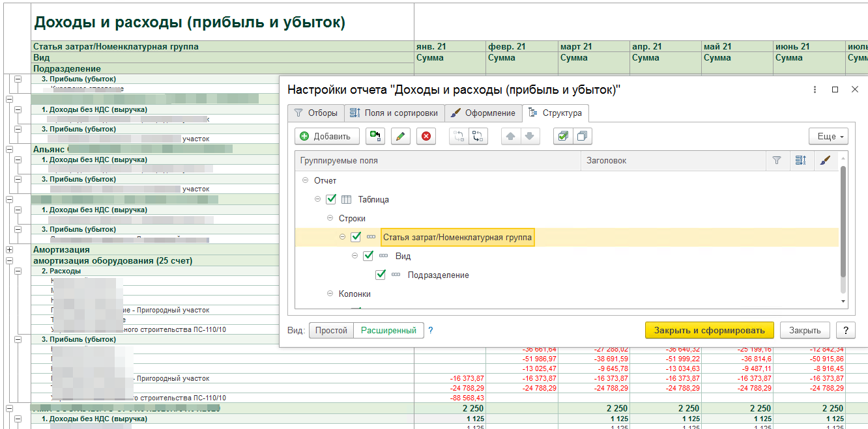Select the Строки row in structure tree

pyautogui.click(x=567, y=219)
